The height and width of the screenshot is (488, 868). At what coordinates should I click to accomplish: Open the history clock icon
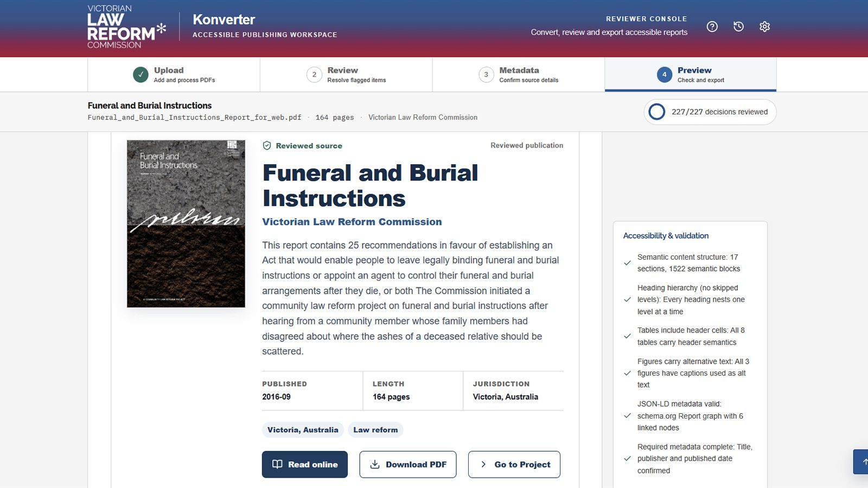[738, 27]
